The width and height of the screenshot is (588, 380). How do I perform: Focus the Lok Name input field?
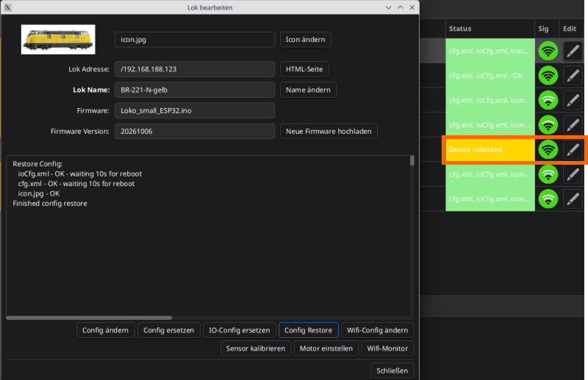point(195,90)
